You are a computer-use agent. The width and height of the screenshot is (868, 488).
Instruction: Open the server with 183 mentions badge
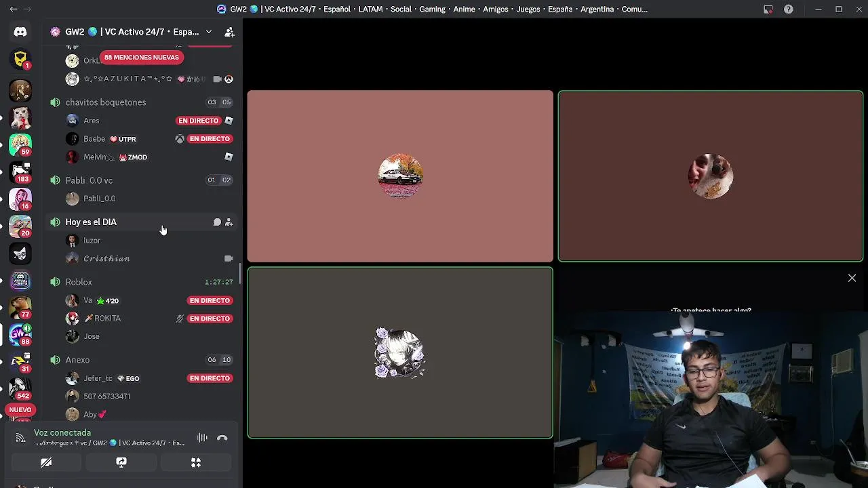(20, 171)
